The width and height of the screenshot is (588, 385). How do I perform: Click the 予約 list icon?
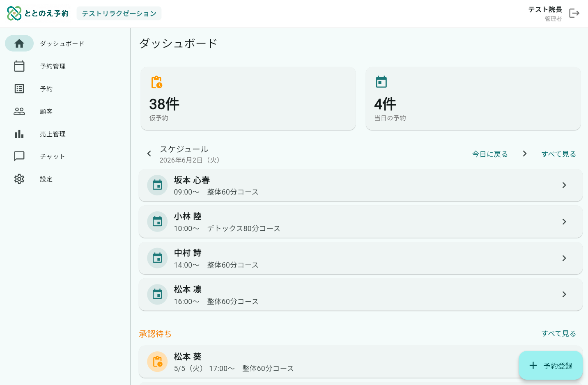[x=19, y=89]
